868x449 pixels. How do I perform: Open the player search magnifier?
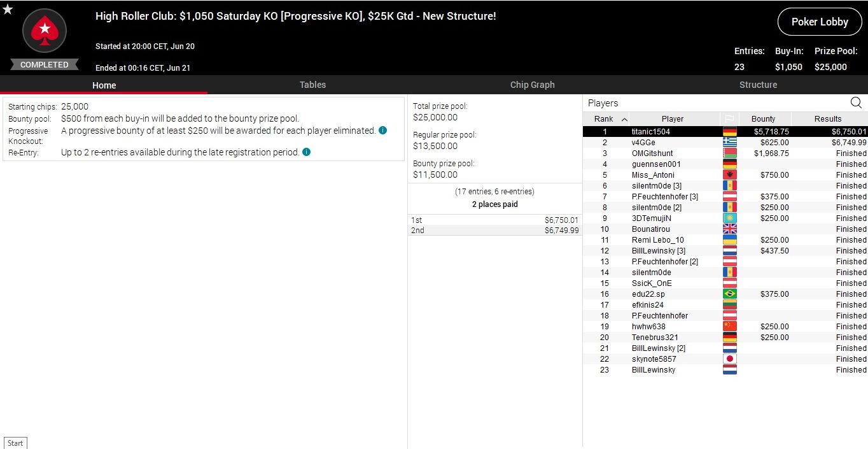click(856, 103)
